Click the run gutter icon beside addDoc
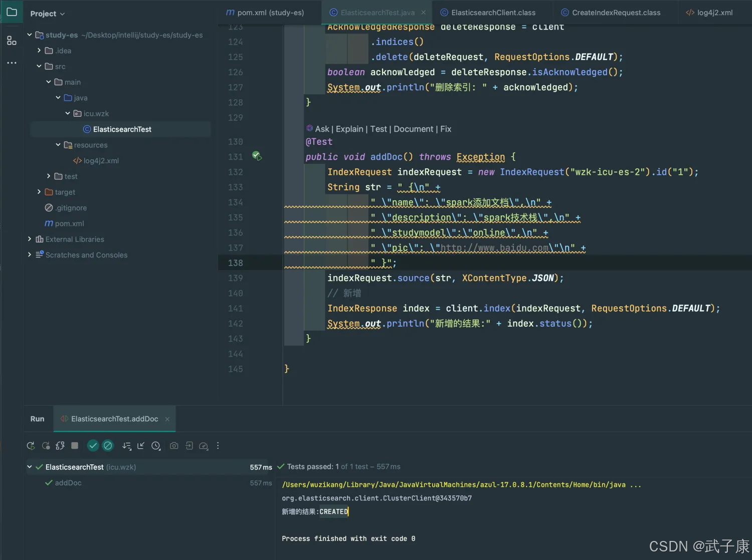The width and height of the screenshot is (752, 560). pyautogui.click(x=257, y=156)
